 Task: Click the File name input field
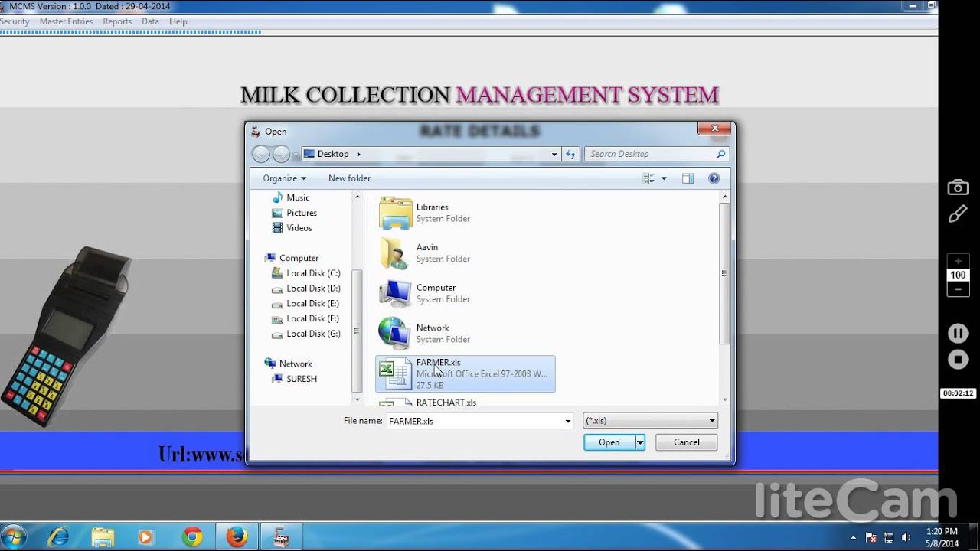[475, 421]
